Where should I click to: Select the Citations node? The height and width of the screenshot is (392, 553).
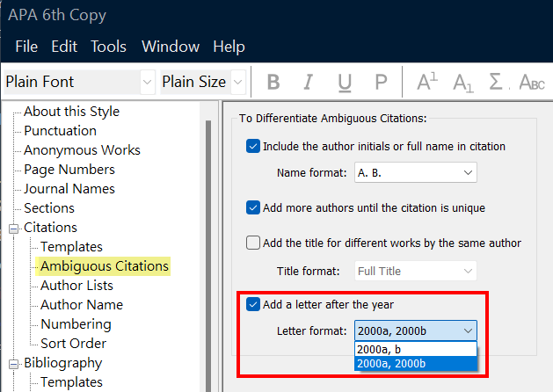point(50,228)
